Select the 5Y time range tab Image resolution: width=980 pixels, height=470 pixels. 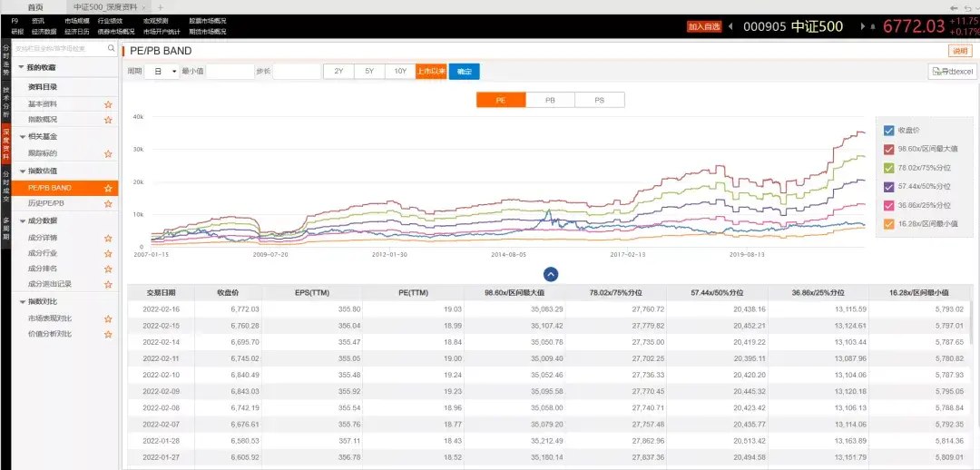click(x=369, y=72)
